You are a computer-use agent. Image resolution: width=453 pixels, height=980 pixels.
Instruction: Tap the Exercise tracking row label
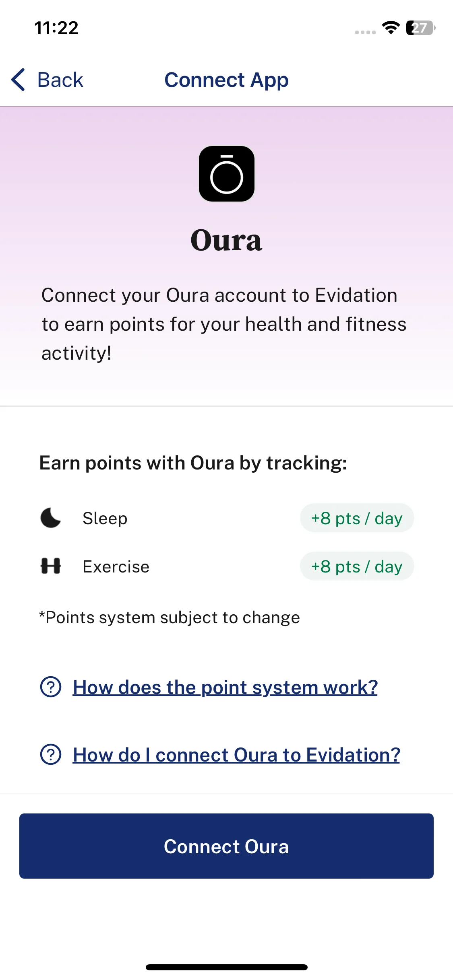point(116,566)
